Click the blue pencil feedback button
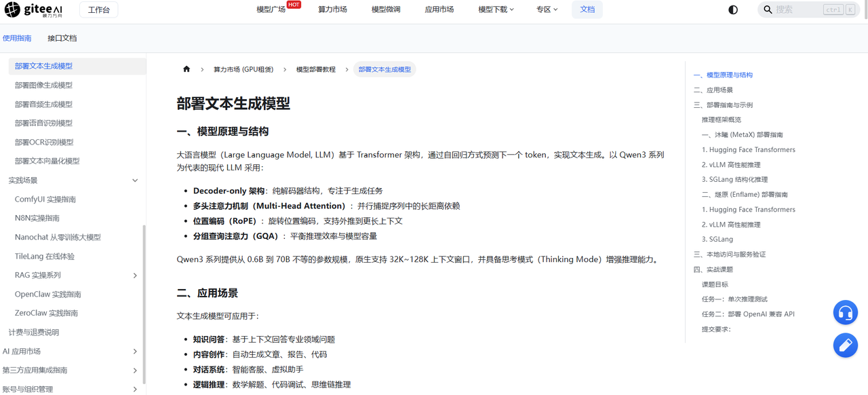868x395 pixels. pyautogui.click(x=846, y=345)
